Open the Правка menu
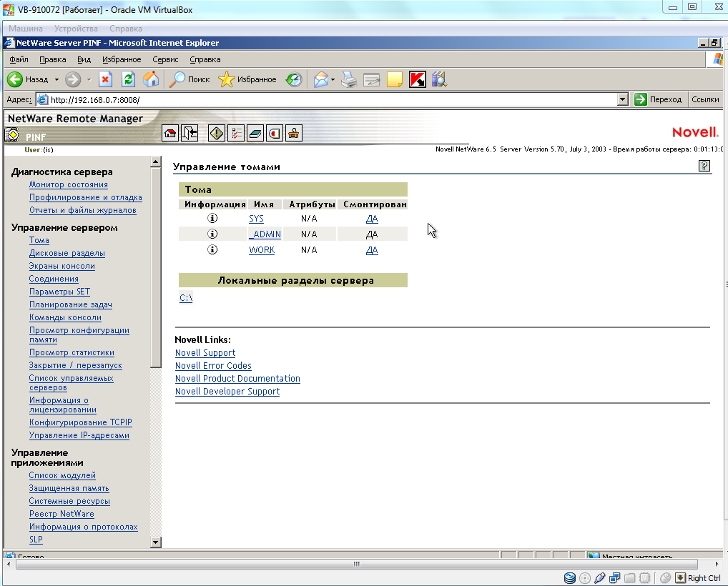This screenshot has height=586, width=728. [52, 59]
